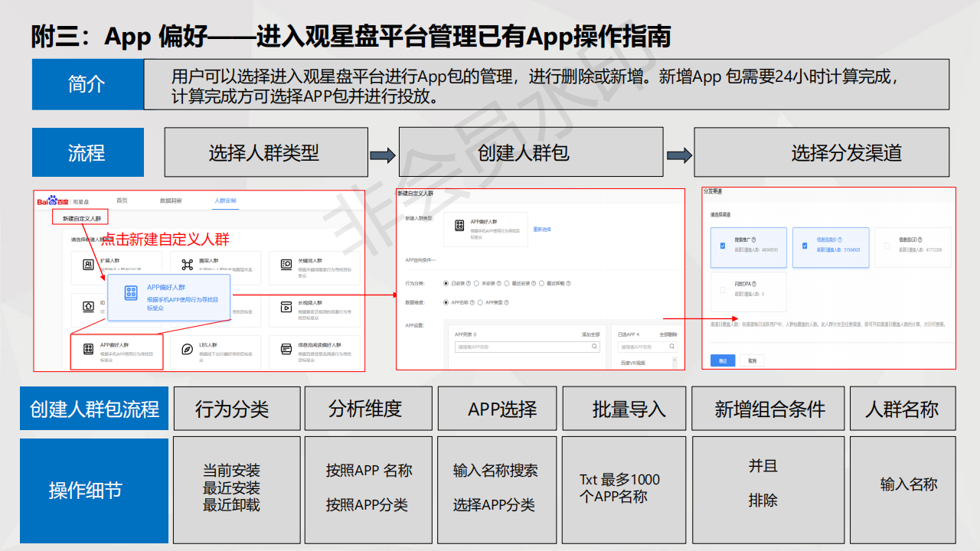Click the 批量导入 header cell
Image resolution: width=980 pixels, height=551 pixels.
tap(625, 409)
